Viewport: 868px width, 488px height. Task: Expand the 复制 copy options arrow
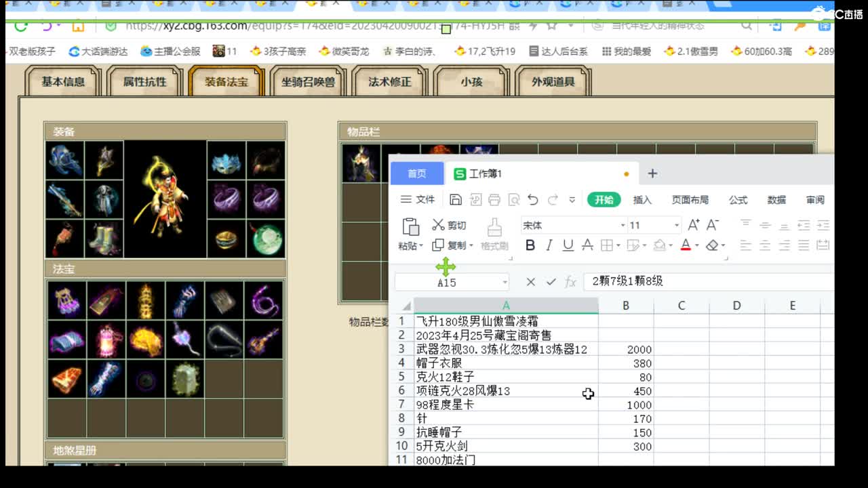pyautogui.click(x=471, y=245)
